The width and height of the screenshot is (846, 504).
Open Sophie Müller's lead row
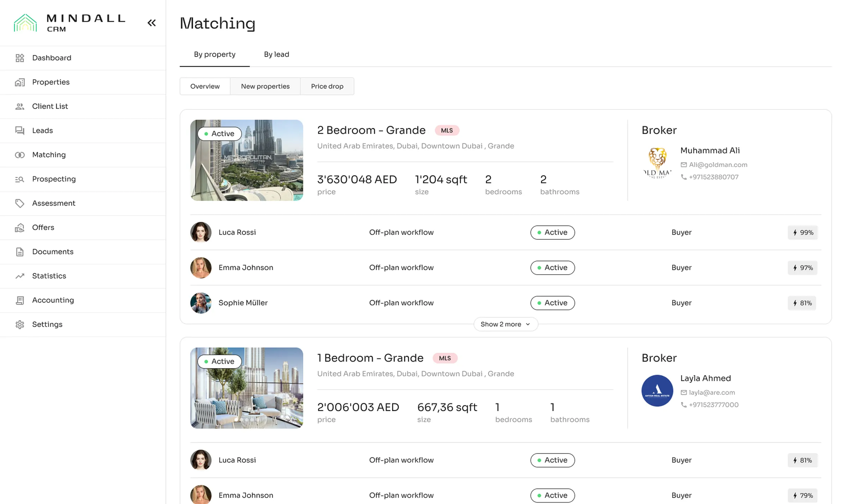coord(243,303)
